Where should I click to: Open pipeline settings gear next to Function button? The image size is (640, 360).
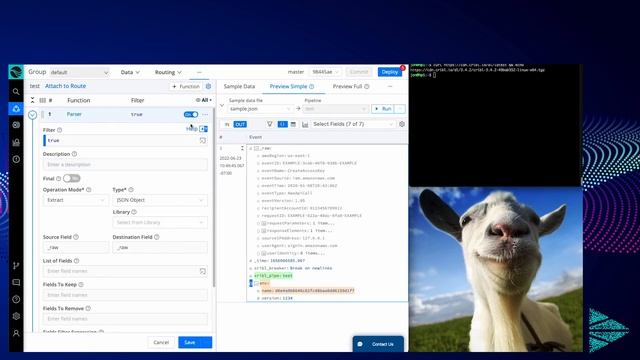(208, 86)
